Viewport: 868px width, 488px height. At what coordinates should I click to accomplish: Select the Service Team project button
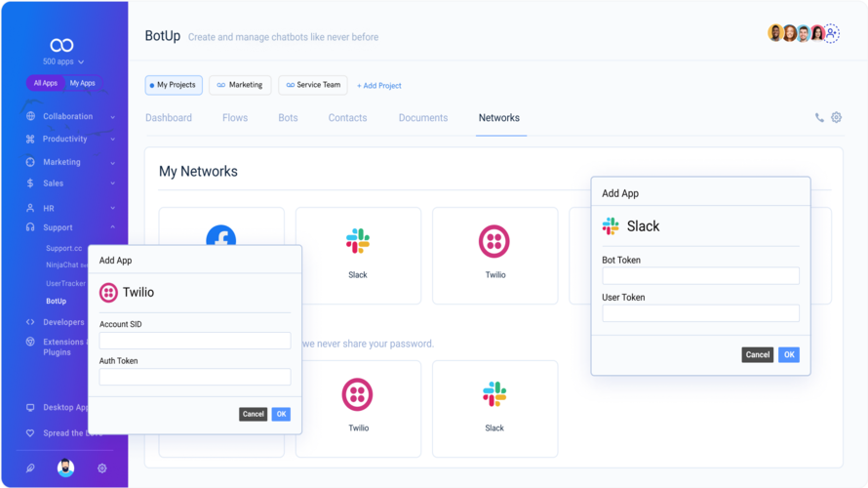pyautogui.click(x=313, y=85)
